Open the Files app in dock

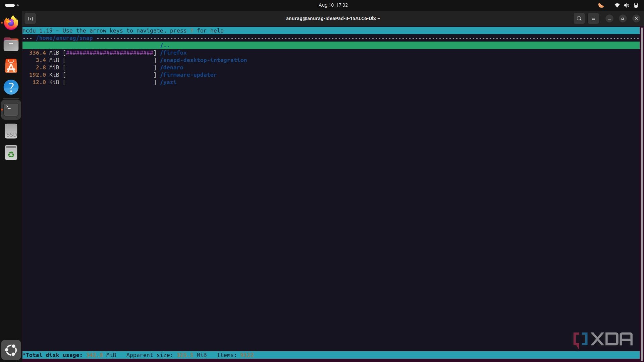click(x=11, y=44)
